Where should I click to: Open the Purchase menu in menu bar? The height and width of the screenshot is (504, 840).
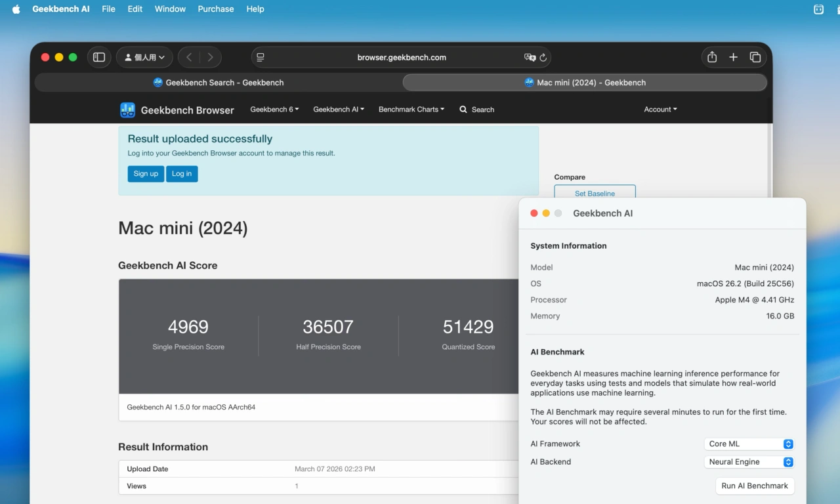click(215, 9)
